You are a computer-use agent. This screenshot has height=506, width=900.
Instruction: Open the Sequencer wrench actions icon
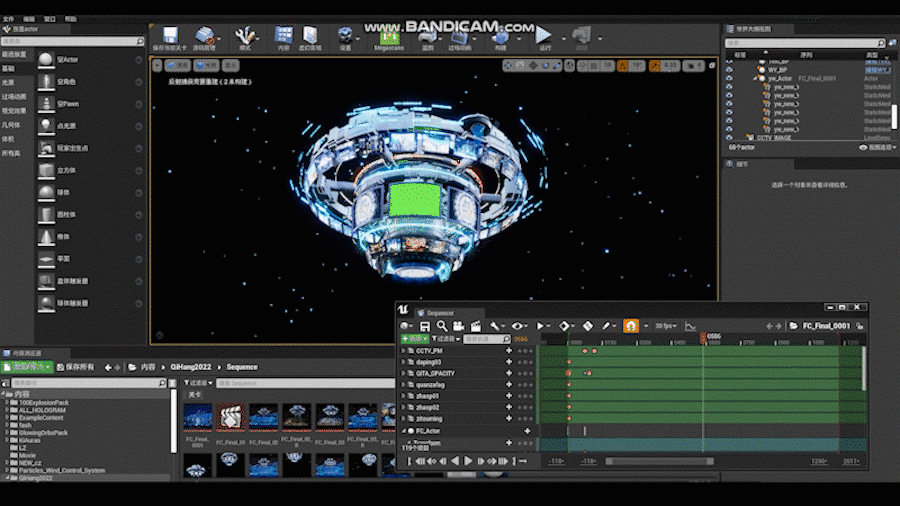click(494, 326)
